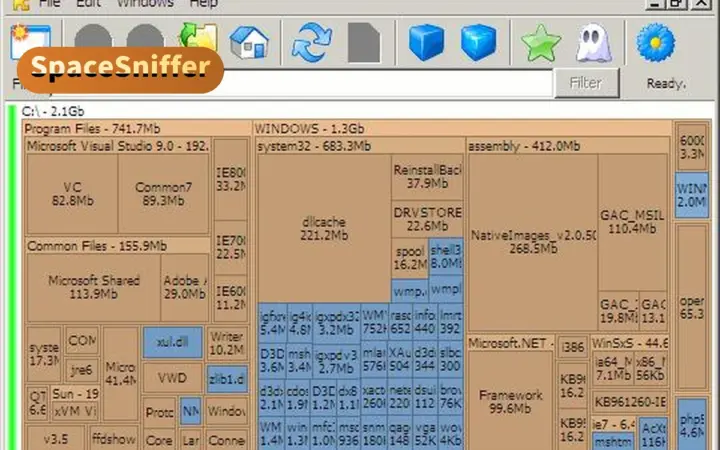Click the Home house icon
The width and height of the screenshot is (720, 450).
point(249,42)
